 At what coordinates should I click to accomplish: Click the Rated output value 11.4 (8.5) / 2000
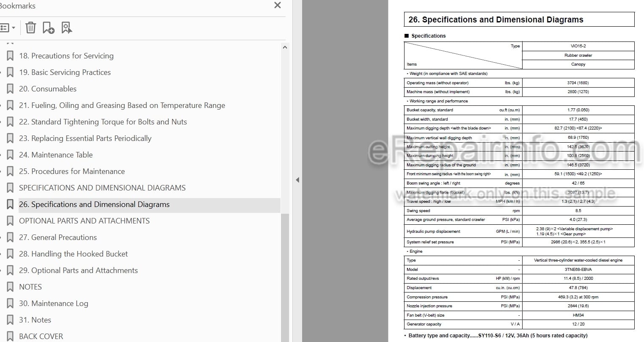pyautogui.click(x=578, y=279)
